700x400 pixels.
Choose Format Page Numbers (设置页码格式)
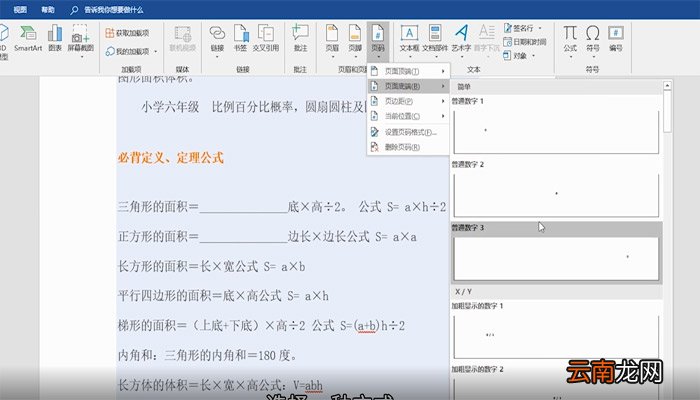coord(408,132)
